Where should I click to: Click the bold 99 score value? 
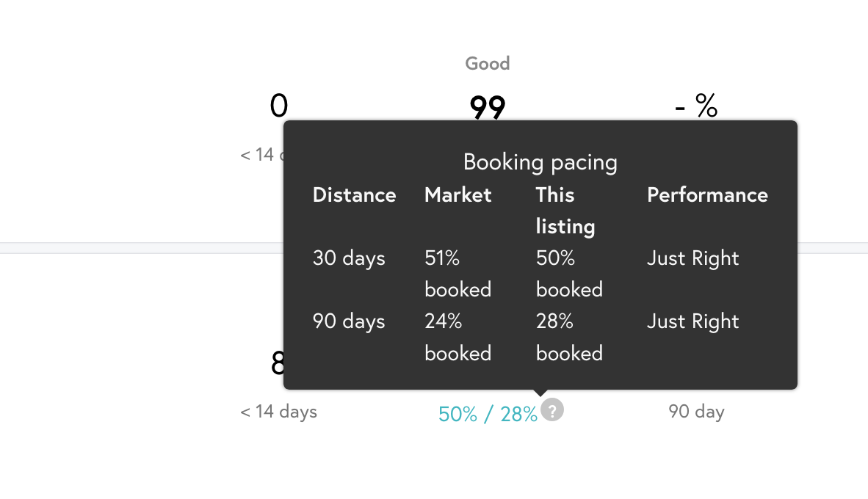488,106
